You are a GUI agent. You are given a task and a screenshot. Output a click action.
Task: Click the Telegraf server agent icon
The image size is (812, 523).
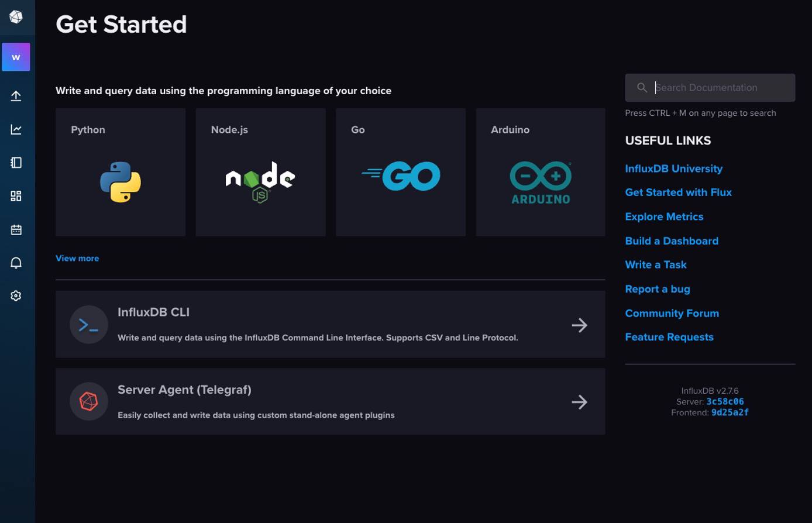click(88, 401)
